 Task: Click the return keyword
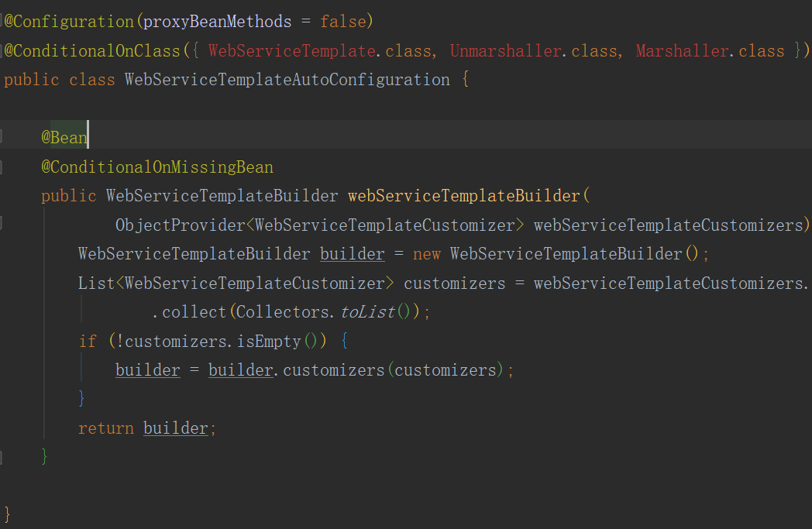(105, 428)
